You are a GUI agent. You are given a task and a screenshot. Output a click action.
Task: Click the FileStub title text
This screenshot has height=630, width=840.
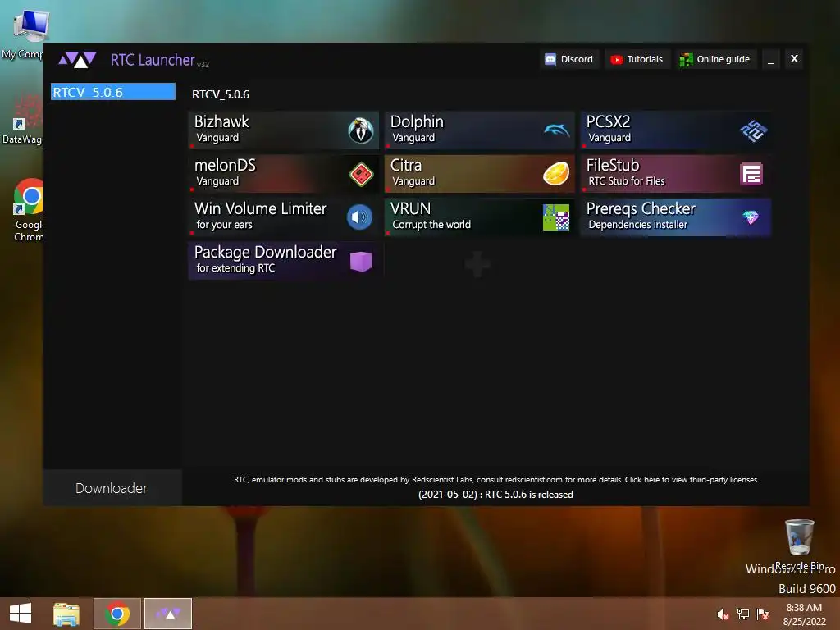point(613,165)
